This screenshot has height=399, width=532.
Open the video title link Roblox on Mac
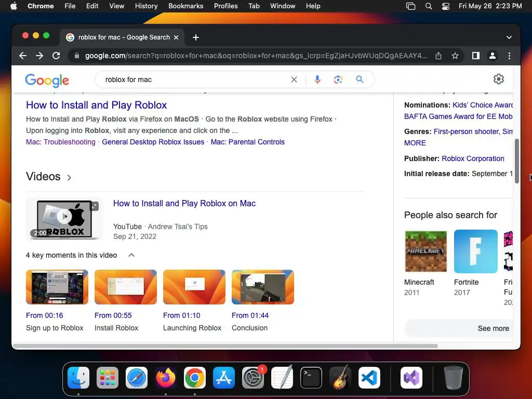[x=184, y=203]
